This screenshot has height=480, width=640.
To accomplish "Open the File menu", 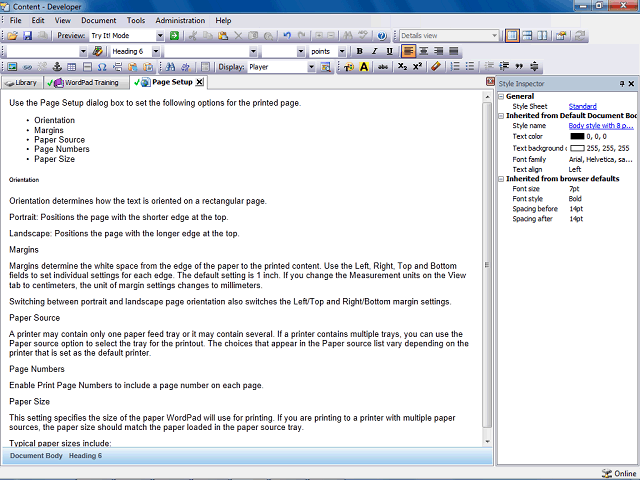I will 16,20.
